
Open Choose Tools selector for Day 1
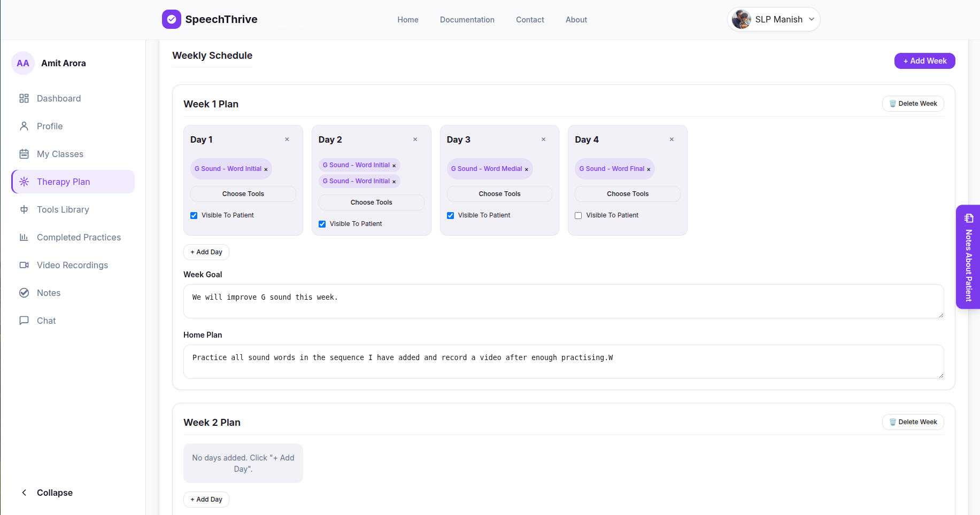tap(243, 194)
